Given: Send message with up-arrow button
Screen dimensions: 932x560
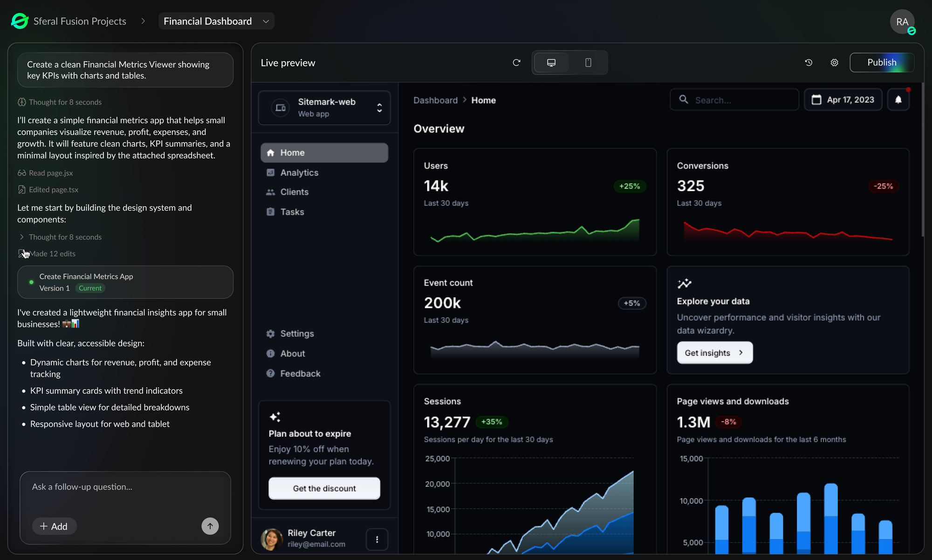Looking at the screenshot, I should 210,526.
